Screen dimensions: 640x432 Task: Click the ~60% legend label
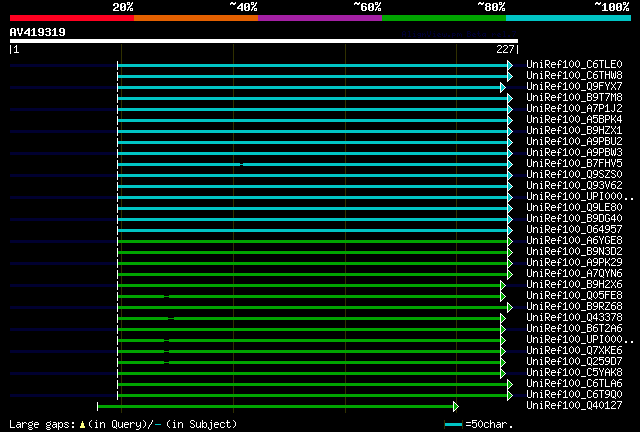(x=367, y=7)
